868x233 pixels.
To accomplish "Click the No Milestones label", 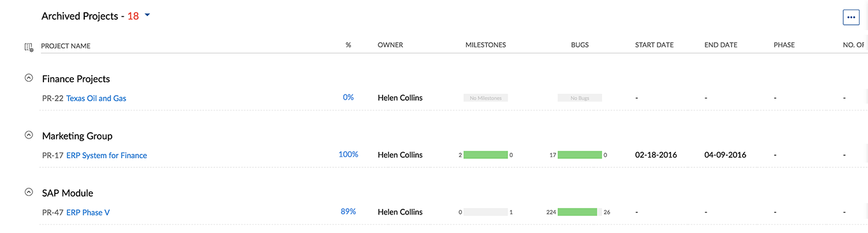I will point(485,98).
